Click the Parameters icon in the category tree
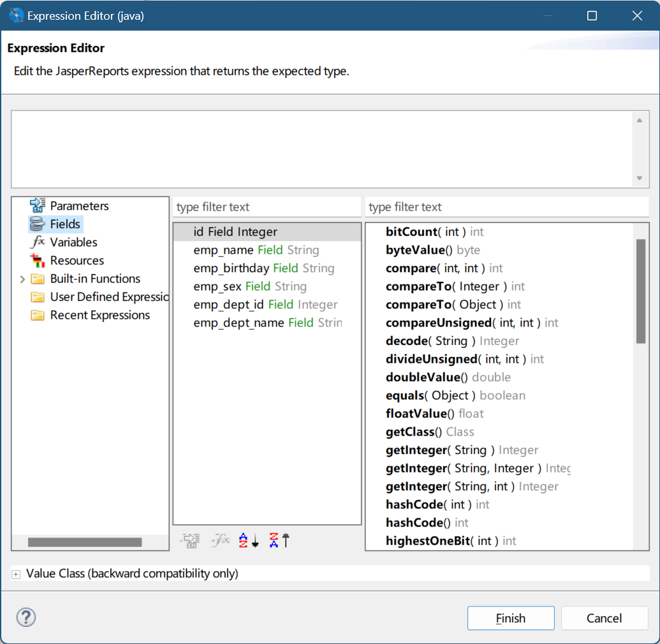This screenshot has height=644, width=660. (38, 206)
